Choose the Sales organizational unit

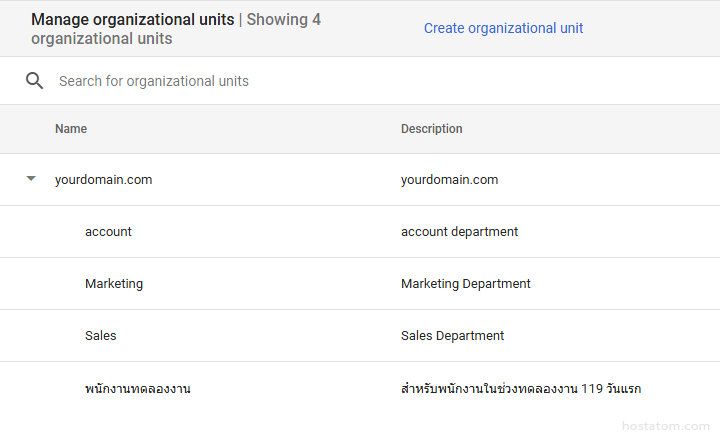(100, 336)
